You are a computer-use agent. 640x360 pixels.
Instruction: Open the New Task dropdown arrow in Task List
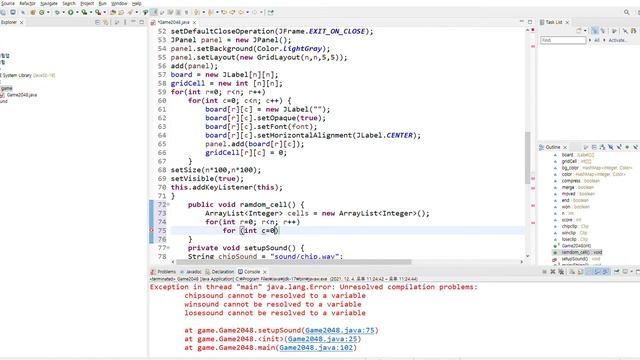(x=585, y=31)
